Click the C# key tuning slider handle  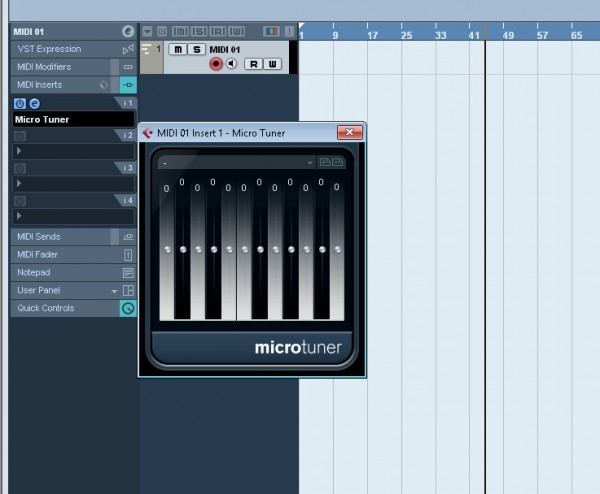183,249
